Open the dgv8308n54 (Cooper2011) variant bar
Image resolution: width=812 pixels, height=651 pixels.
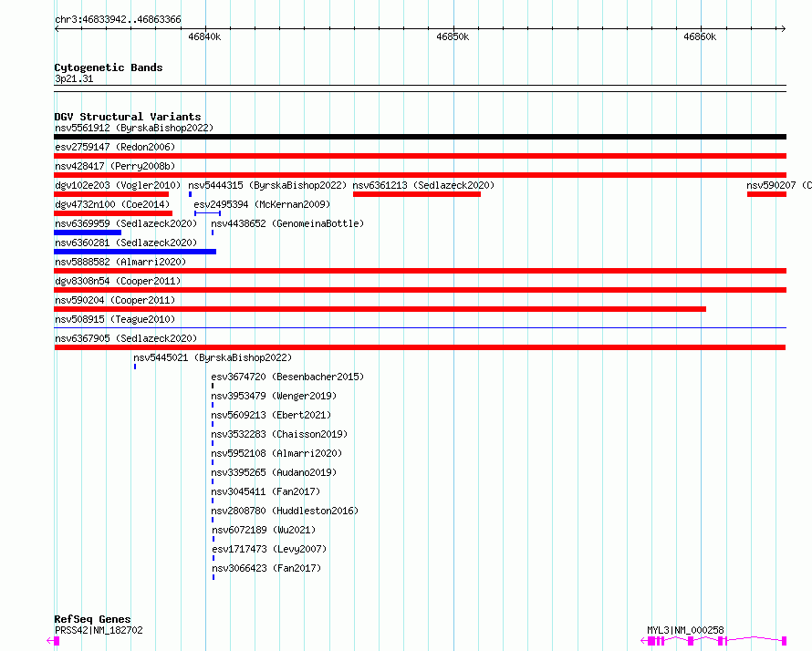click(420, 290)
